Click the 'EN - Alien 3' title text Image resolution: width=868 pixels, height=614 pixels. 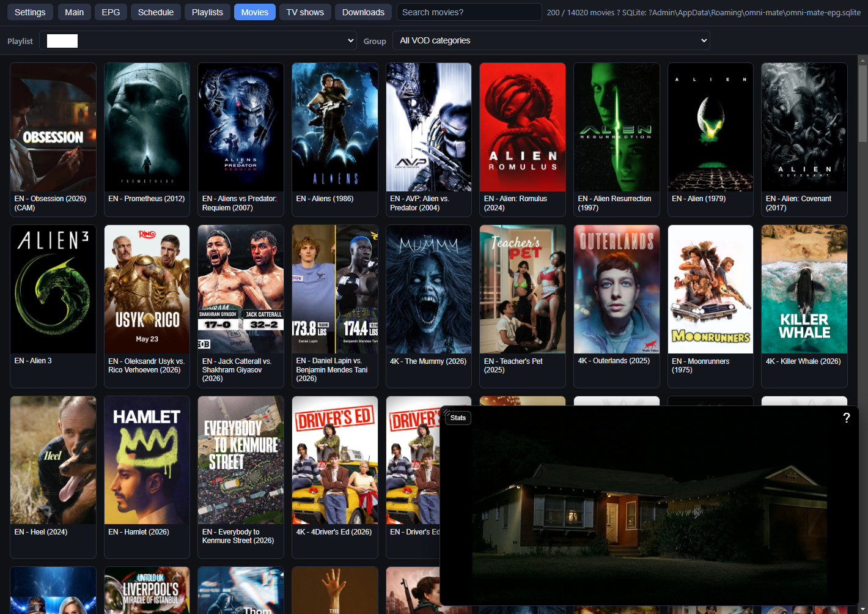tap(33, 361)
